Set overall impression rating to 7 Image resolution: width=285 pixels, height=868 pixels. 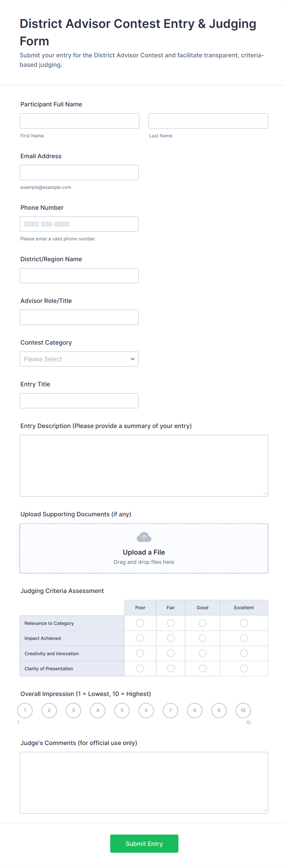click(170, 710)
